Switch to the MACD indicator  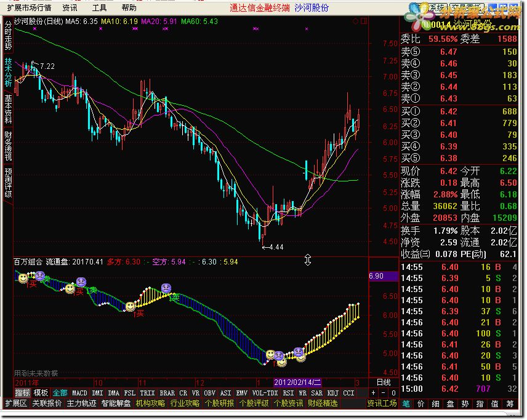point(79,393)
